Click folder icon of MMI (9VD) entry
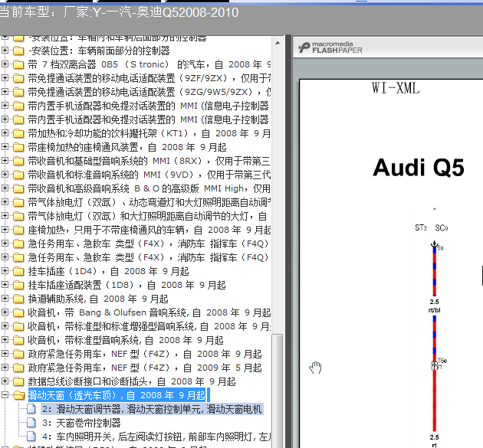 [18, 175]
